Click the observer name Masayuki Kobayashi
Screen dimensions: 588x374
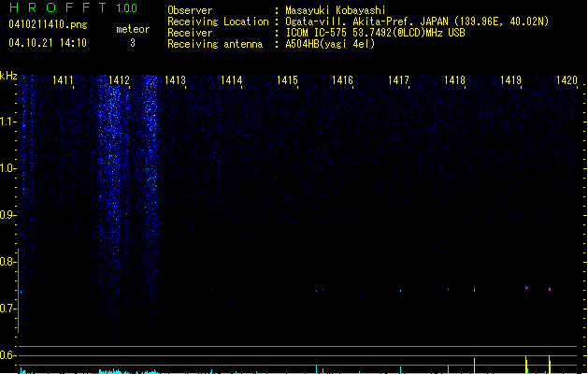point(336,10)
